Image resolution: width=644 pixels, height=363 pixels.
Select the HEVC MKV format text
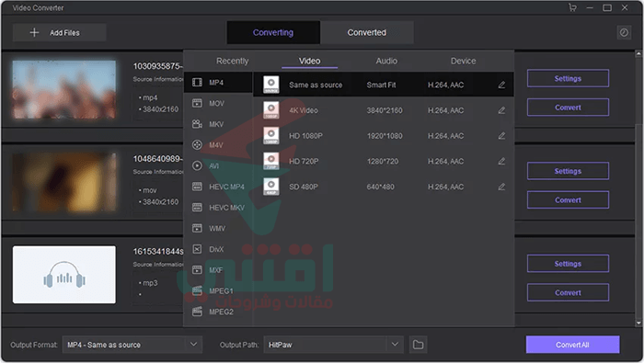226,208
